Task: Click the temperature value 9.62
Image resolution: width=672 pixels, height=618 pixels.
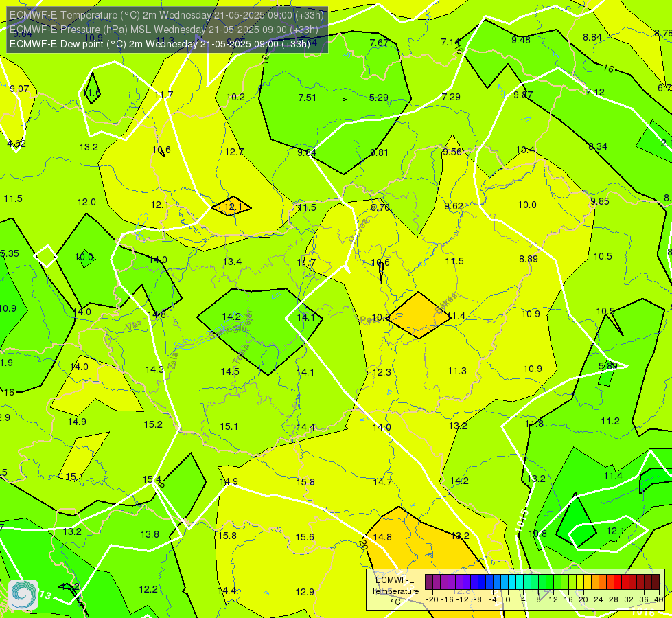Action: [x=454, y=206]
